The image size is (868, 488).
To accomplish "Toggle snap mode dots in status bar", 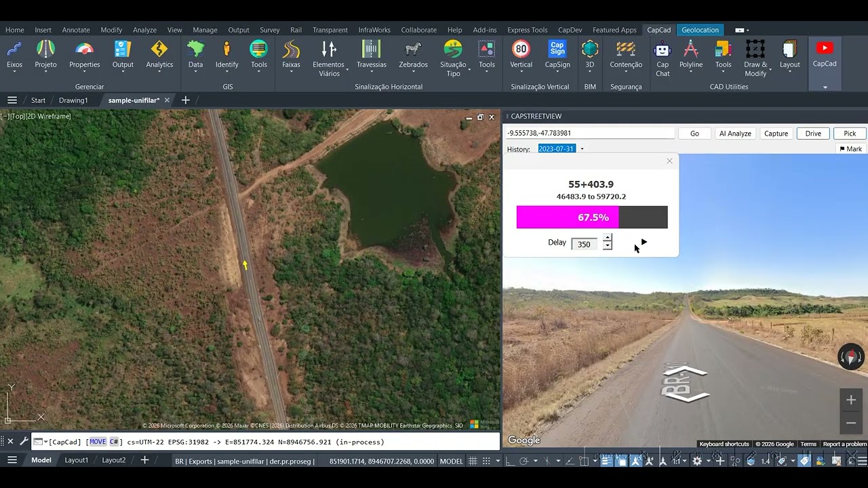I will [486, 461].
